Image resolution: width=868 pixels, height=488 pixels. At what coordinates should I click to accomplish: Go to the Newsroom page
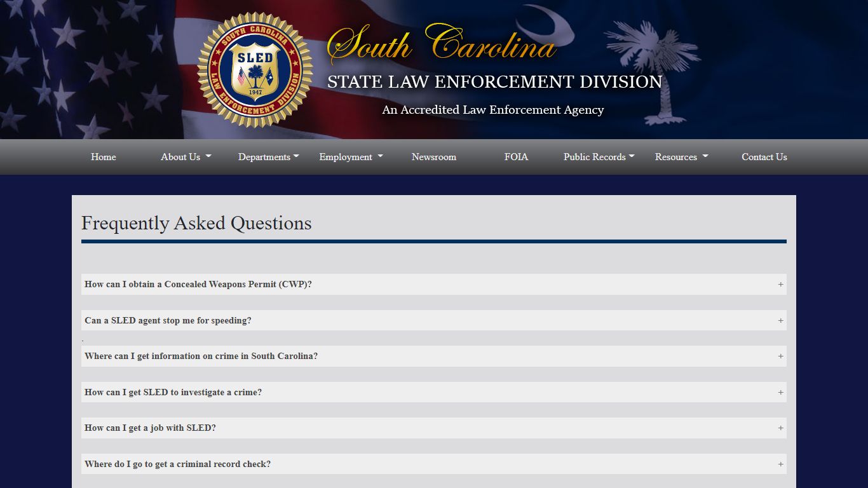pyautogui.click(x=434, y=157)
